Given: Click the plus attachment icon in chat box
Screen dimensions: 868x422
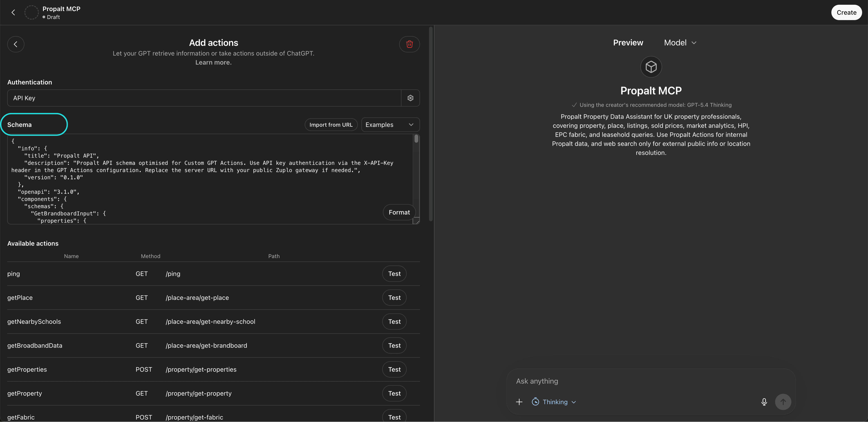Looking at the screenshot, I should point(519,402).
